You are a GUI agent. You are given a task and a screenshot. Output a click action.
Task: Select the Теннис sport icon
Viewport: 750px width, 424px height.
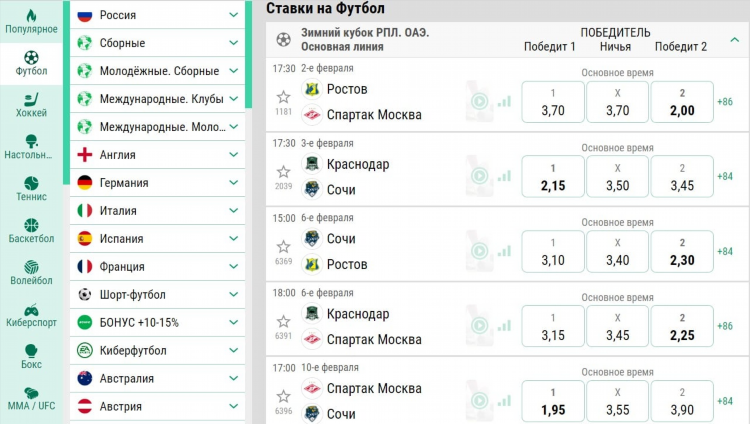click(31, 183)
